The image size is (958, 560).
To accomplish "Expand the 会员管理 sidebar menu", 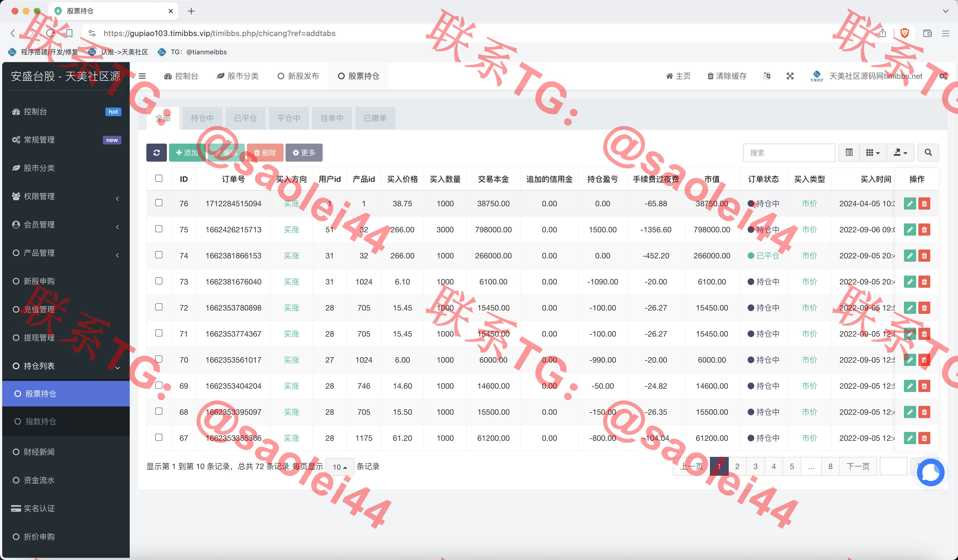I will [x=66, y=225].
